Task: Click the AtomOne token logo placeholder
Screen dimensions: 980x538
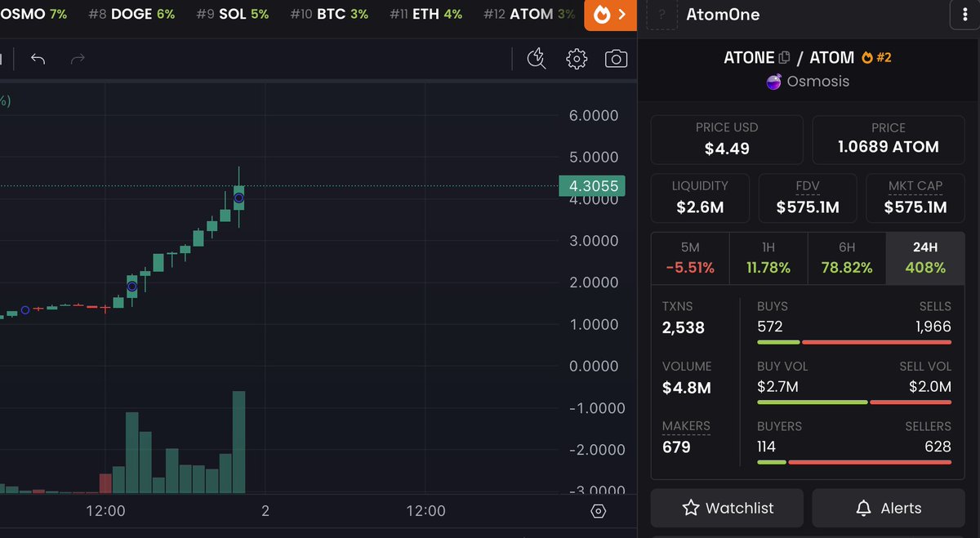Action: [661, 15]
